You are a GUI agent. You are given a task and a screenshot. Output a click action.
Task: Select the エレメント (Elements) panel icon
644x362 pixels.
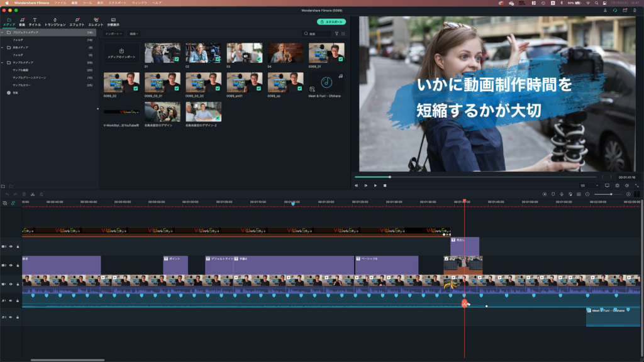(x=97, y=20)
